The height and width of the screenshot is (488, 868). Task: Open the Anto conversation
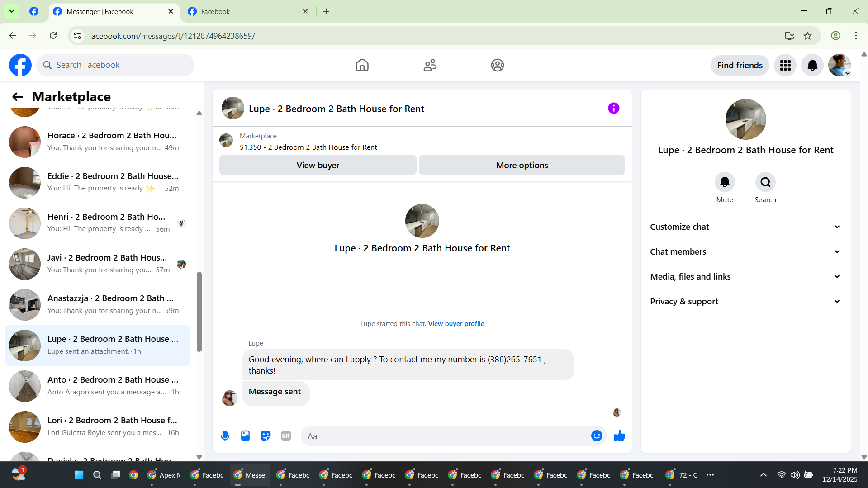[x=97, y=386]
